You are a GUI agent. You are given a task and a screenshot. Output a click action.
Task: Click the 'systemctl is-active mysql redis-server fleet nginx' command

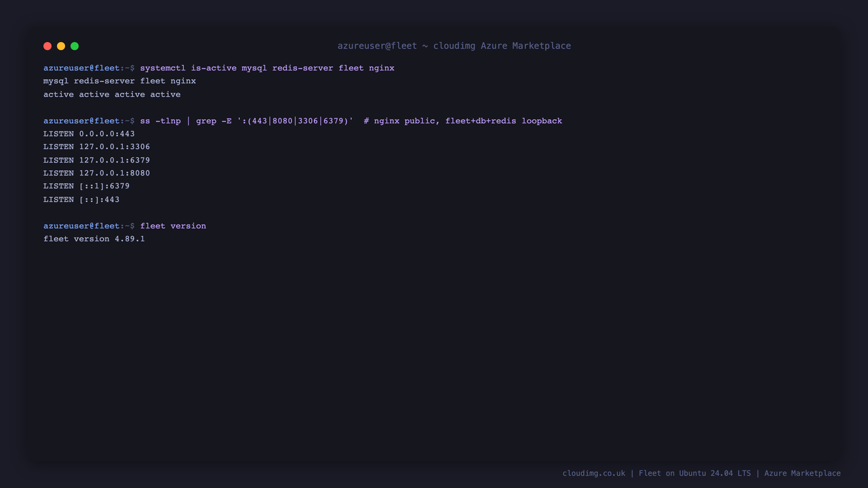[267, 68]
